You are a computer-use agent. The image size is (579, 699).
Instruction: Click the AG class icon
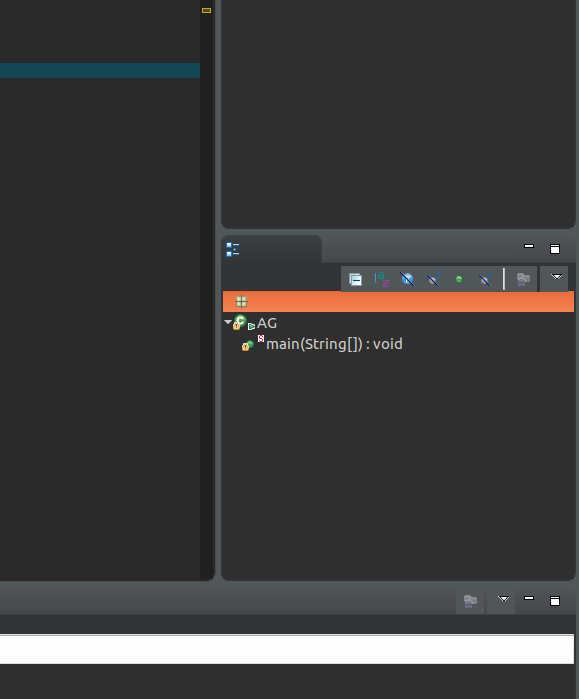tap(239, 322)
